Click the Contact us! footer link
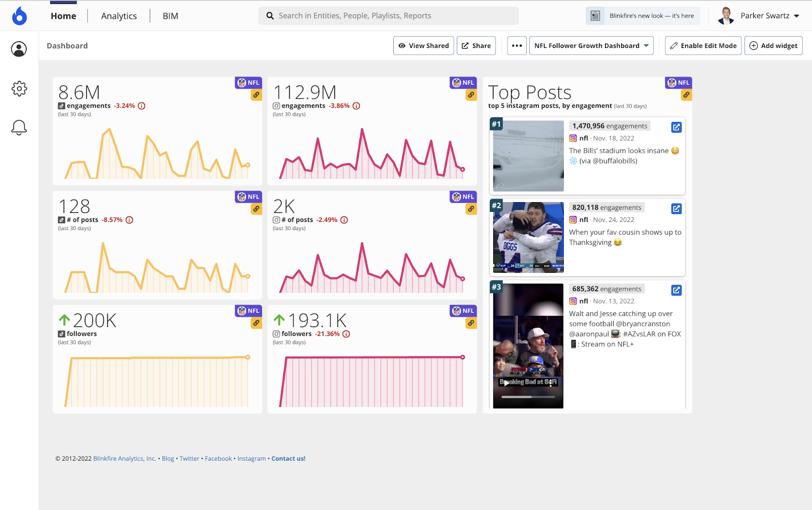Viewport: 812px width, 510px height. coord(288,459)
